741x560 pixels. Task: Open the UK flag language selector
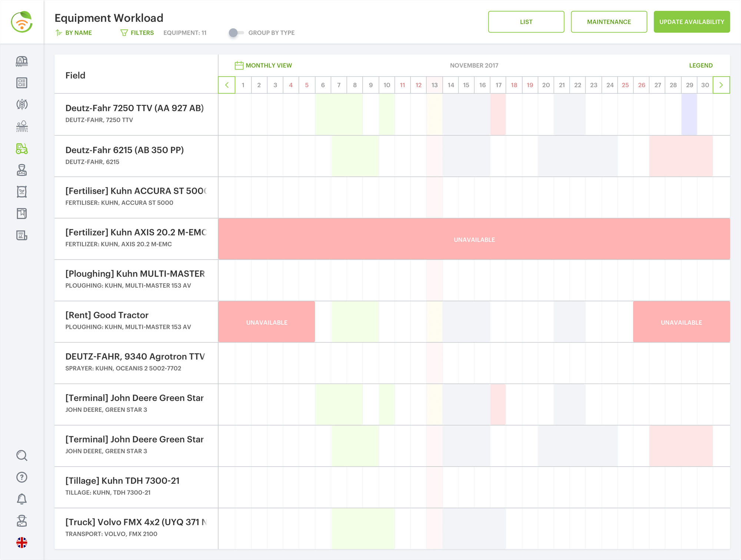(x=22, y=543)
